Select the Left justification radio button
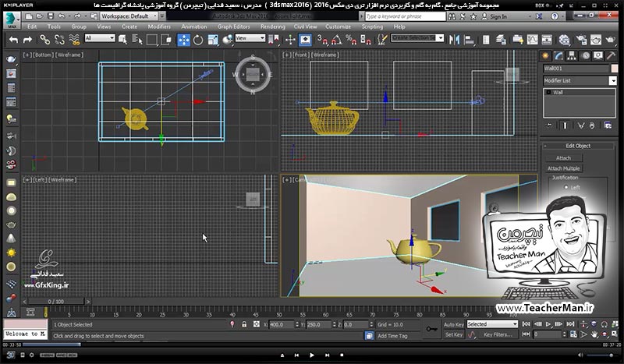The width and height of the screenshot is (624, 364). [x=566, y=187]
